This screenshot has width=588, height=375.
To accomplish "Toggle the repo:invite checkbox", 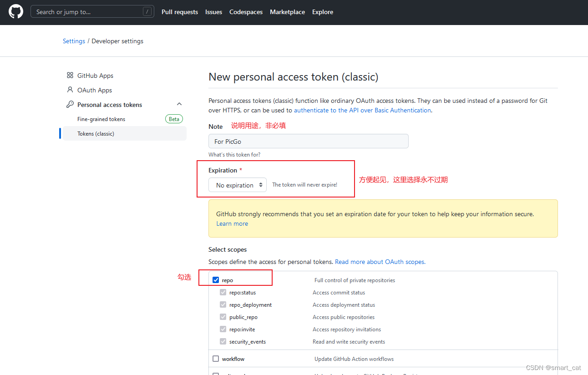I will tap(223, 329).
